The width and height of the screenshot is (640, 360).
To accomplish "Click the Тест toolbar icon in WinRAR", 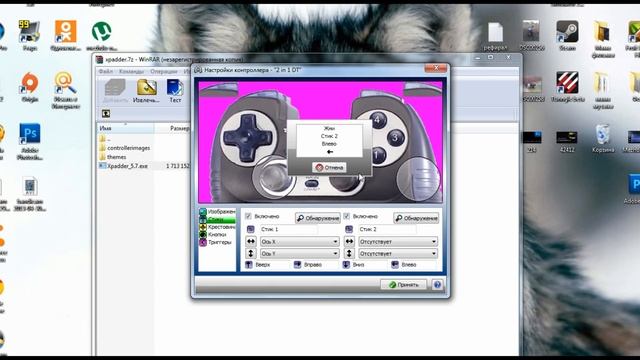I will (x=175, y=90).
